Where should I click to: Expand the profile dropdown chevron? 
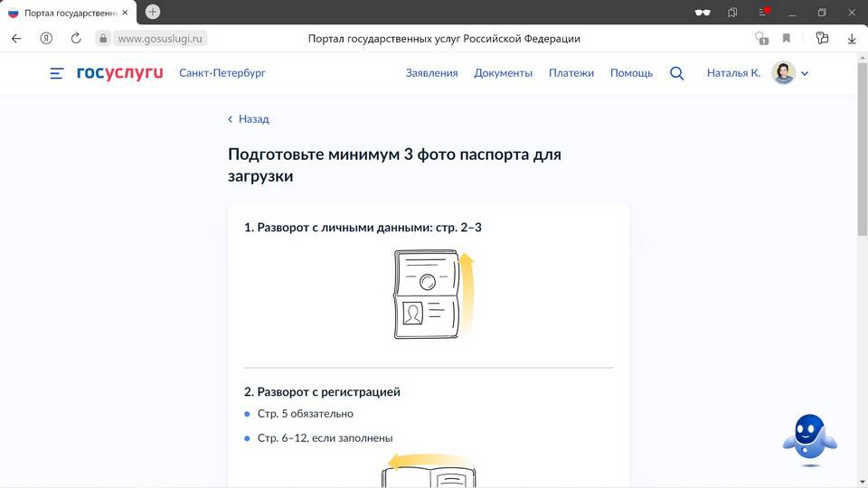click(805, 73)
